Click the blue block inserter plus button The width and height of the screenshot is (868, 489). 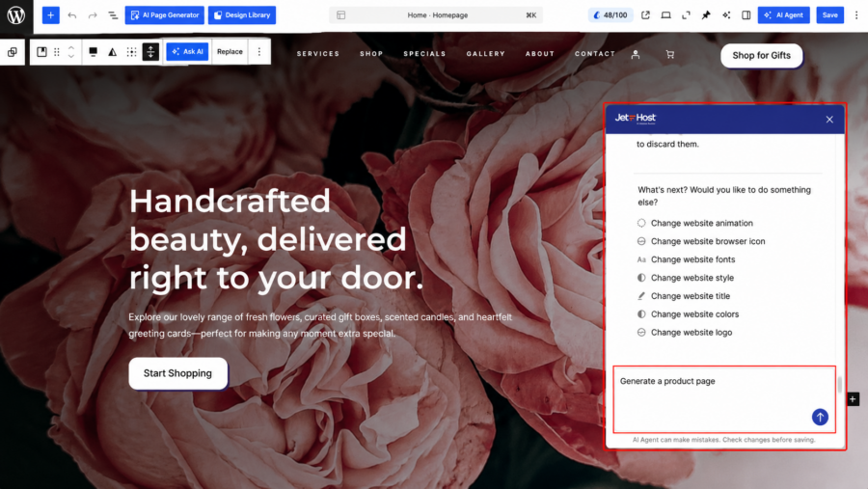(50, 15)
